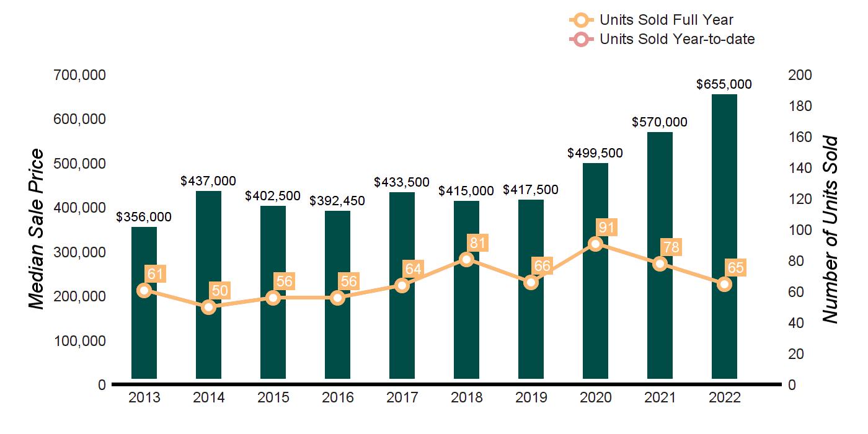Click the line data point labeled 81
The image size is (868, 434).
tap(467, 259)
